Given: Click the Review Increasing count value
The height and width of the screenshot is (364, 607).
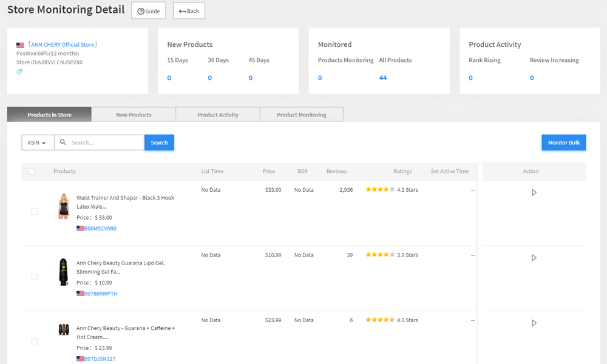Looking at the screenshot, I should (532, 78).
